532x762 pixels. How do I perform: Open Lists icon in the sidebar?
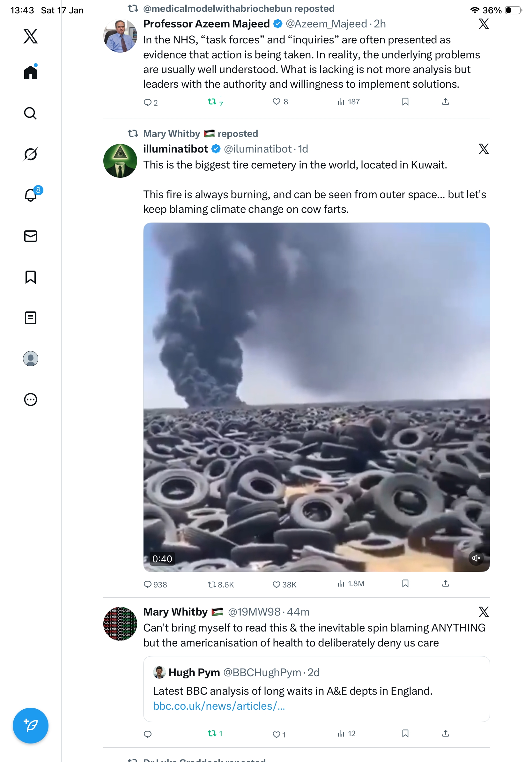coord(31,317)
